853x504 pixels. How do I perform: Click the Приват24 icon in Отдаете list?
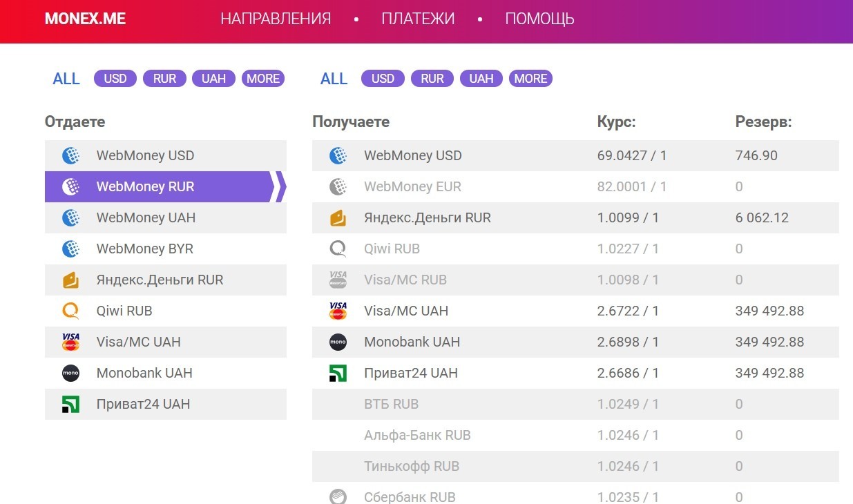click(70, 404)
